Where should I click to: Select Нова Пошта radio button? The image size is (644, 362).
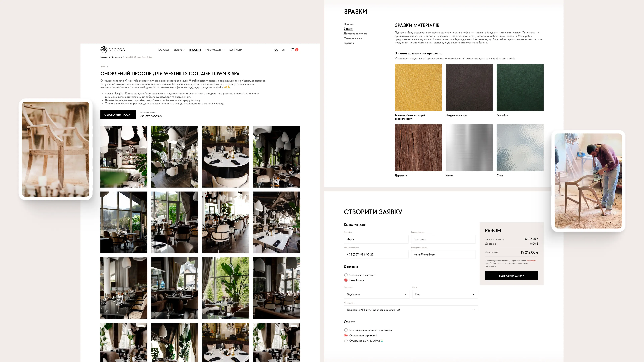346,280
